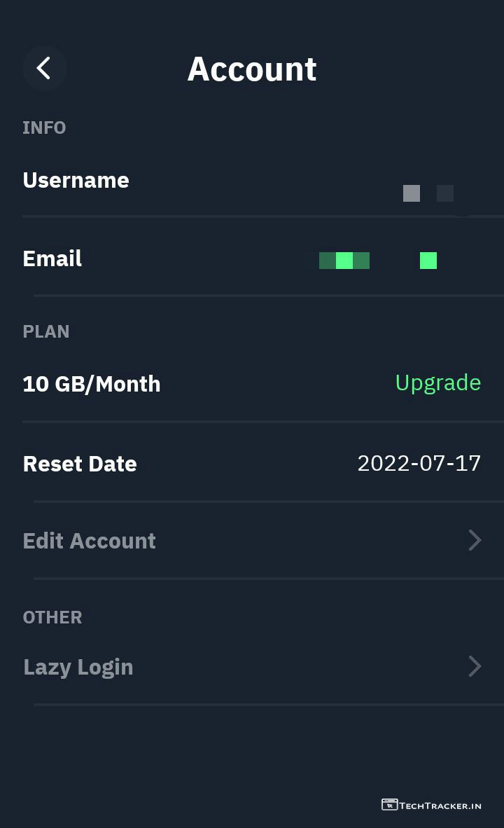Click the chevron beside Lazy Login
The width and height of the screenshot is (504, 828).
(475, 666)
